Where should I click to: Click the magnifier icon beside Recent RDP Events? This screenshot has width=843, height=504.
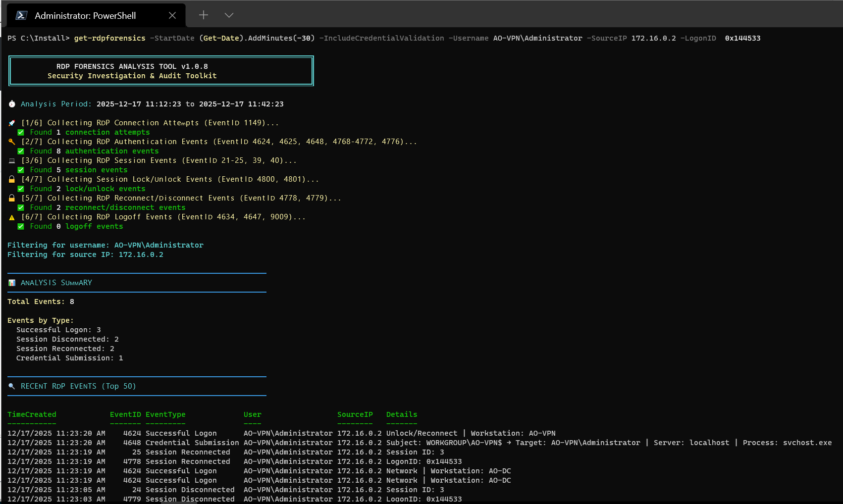[x=12, y=386]
